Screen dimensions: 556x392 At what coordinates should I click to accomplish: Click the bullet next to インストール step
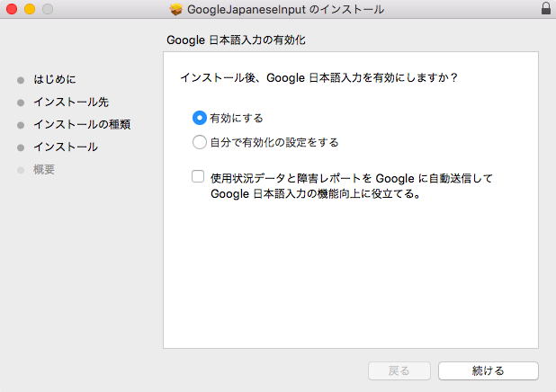21,147
